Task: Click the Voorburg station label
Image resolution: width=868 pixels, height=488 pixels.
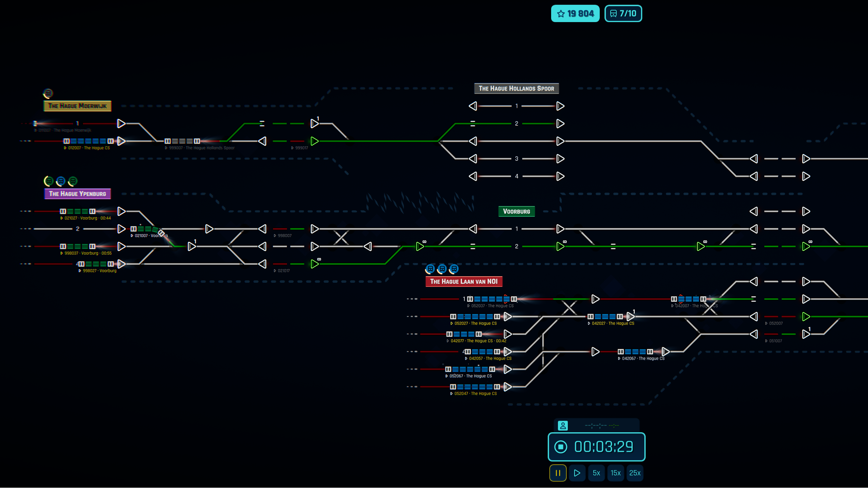Action: coord(516,211)
